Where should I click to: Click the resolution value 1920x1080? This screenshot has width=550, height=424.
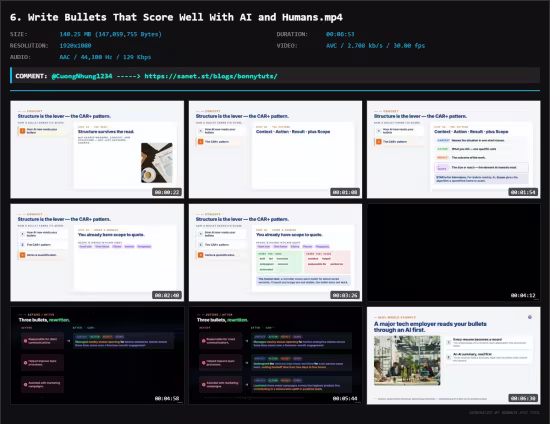tap(75, 46)
